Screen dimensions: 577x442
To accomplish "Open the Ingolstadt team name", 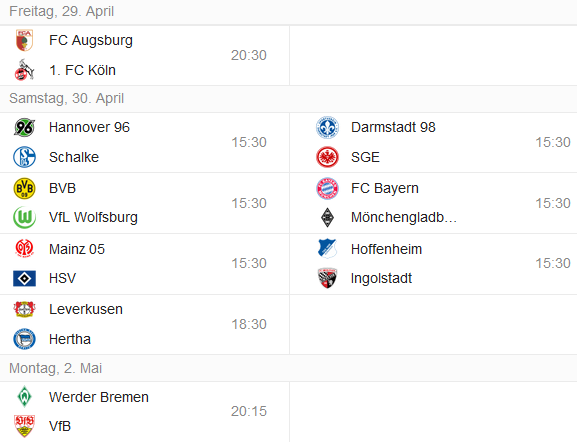I will [x=381, y=279].
